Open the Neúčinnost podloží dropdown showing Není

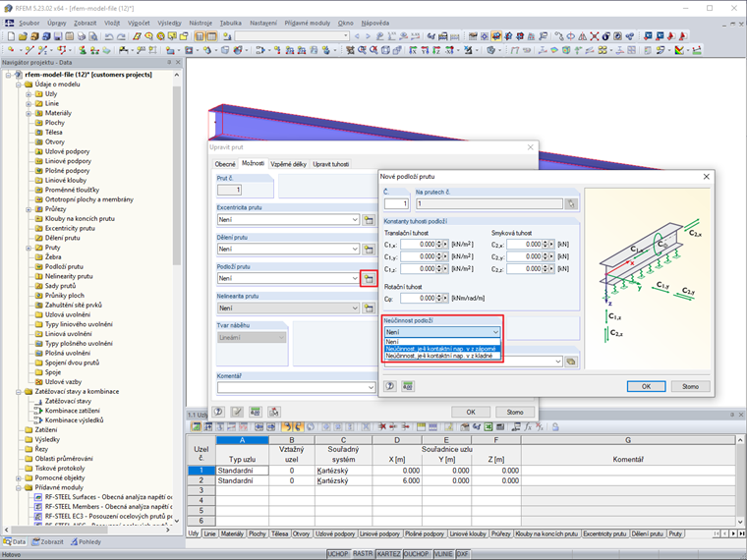442,332
